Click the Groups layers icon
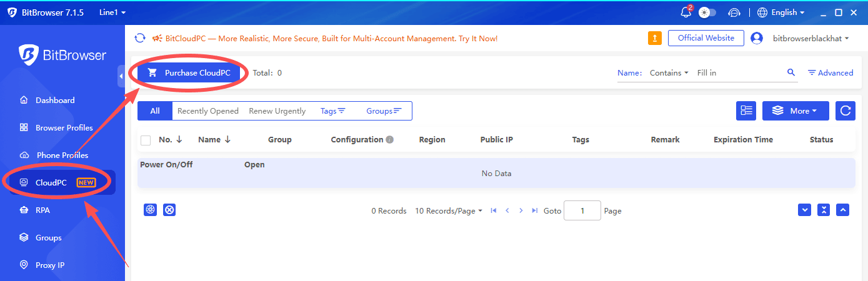Image resolution: width=868 pixels, height=281 pixels. tap(24, 237)
